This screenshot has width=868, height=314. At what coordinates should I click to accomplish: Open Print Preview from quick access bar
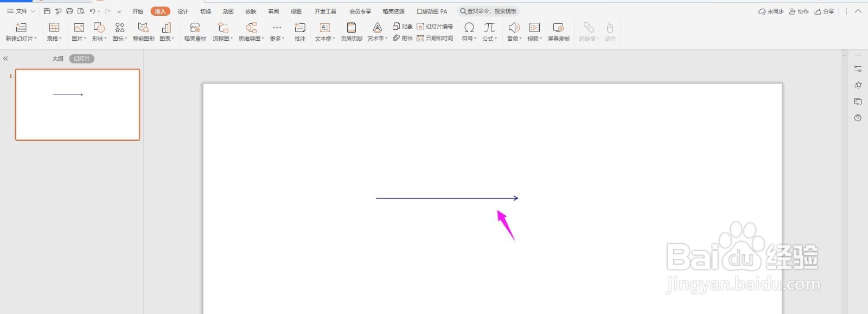click(81, 11)
